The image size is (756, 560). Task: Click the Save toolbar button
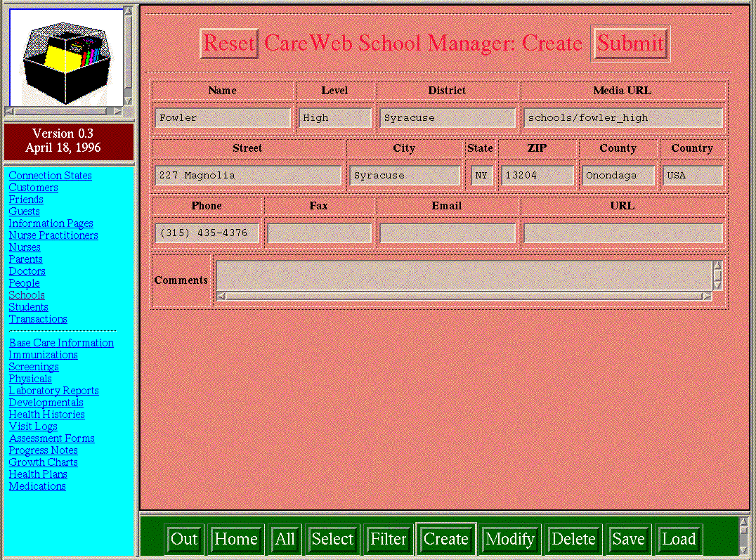629,539
